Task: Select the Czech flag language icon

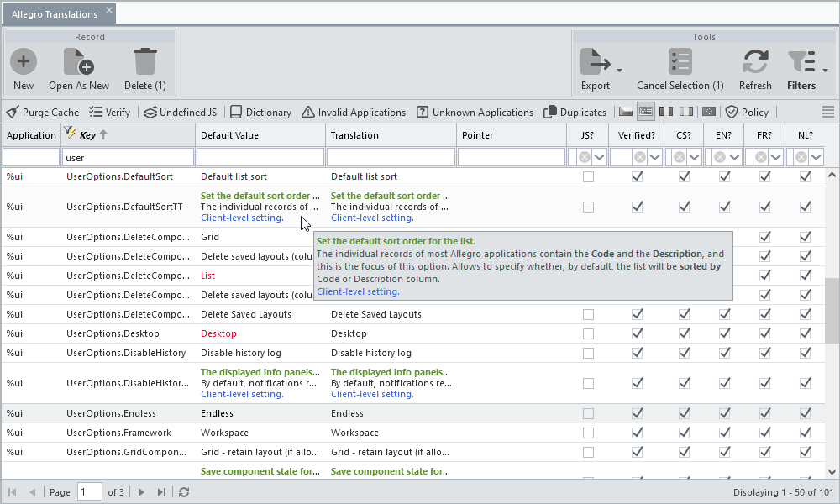Action: 626,112
